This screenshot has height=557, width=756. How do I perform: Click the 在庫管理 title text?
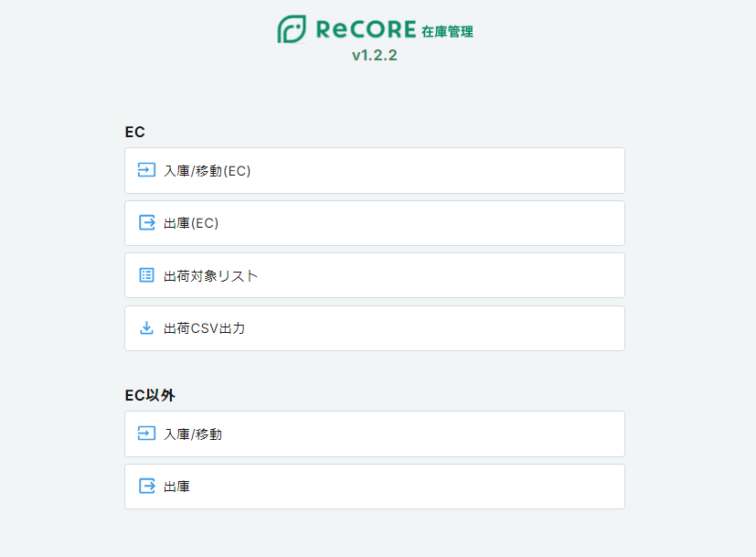448,32
